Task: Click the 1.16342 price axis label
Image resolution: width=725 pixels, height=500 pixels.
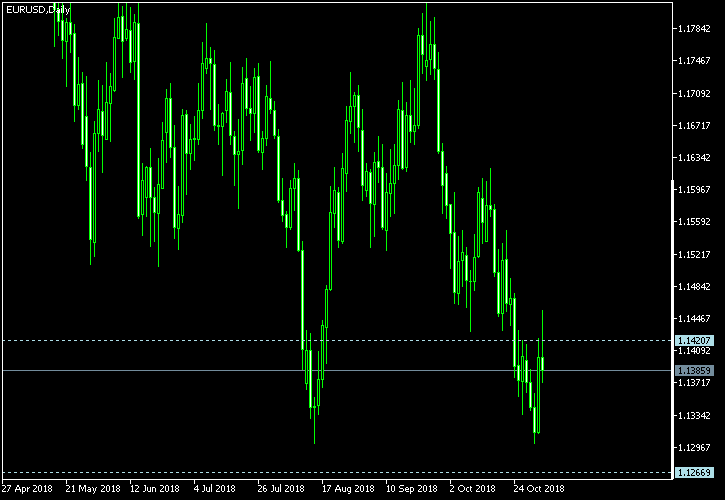Action: (x=694, y=158)
